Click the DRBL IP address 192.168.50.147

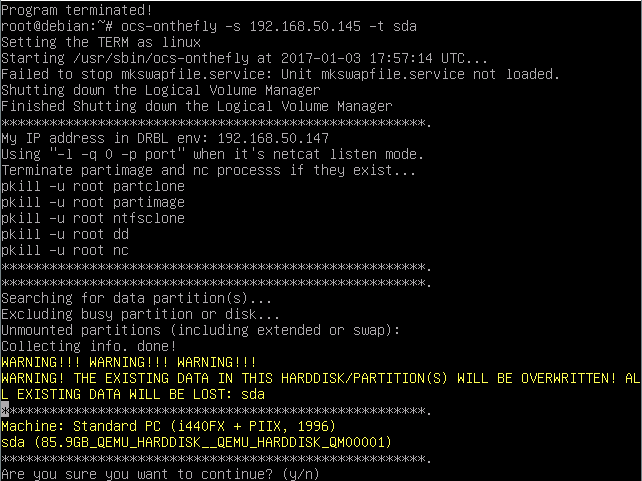(x=273, y=138)
